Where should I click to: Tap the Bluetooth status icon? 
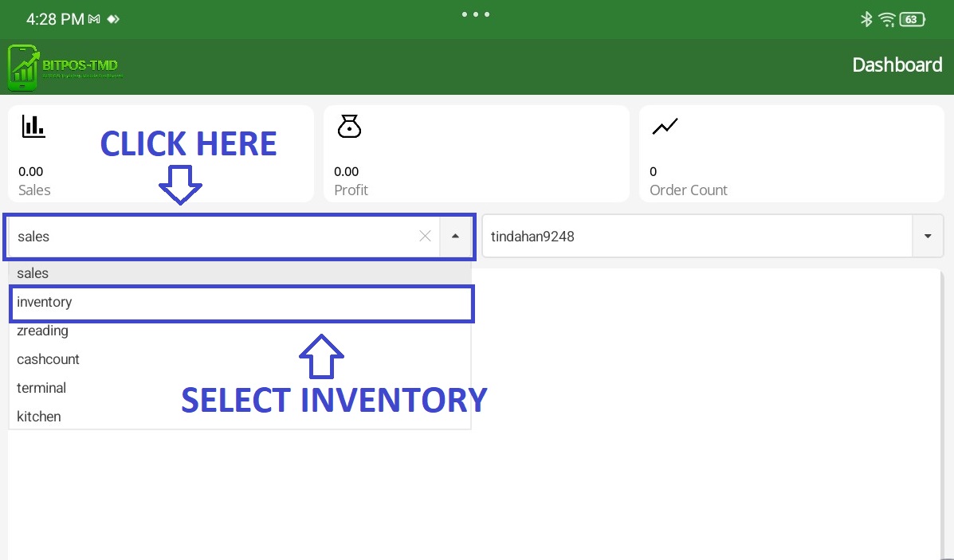coord(866,19)
